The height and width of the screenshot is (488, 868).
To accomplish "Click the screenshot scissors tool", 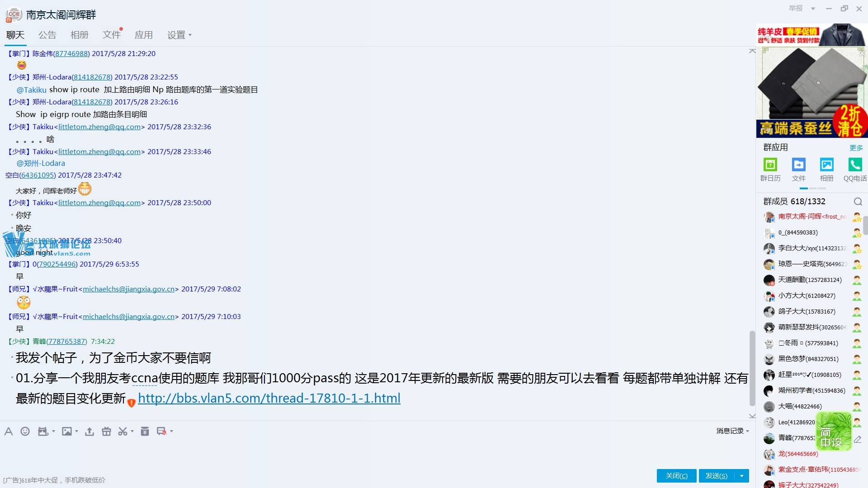I will point(123,432).
